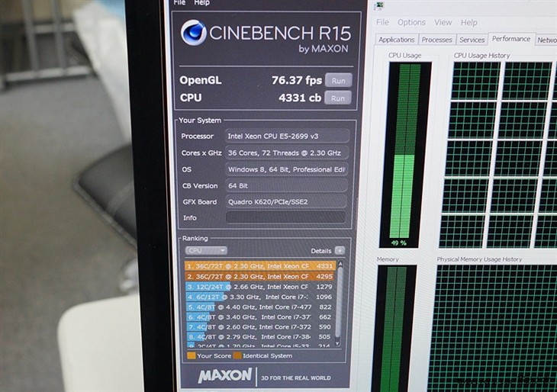Open the Cinebench Help menu
Image resolution: width=557 pixels, height=392 pixels.
(201, 2)
